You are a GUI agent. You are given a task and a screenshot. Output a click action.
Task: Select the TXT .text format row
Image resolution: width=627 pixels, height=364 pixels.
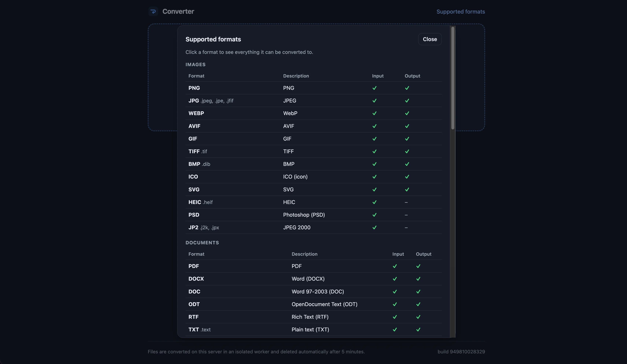pos(313,330)
